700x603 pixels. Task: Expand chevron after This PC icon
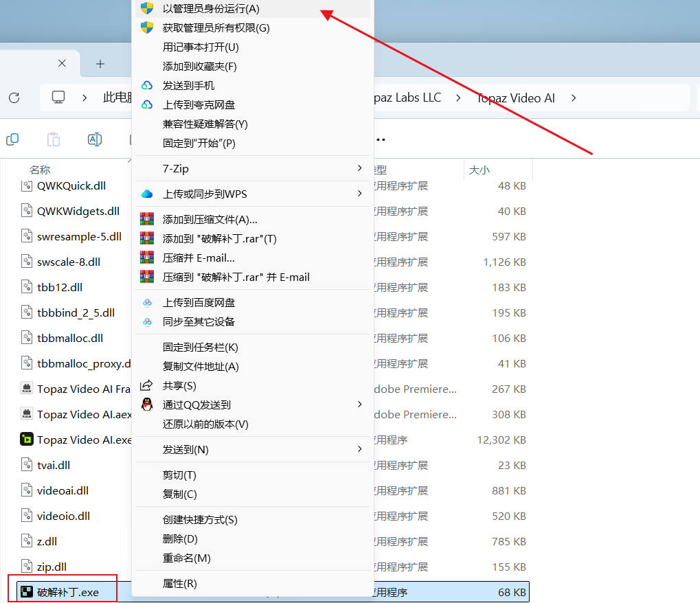[84, 98]
